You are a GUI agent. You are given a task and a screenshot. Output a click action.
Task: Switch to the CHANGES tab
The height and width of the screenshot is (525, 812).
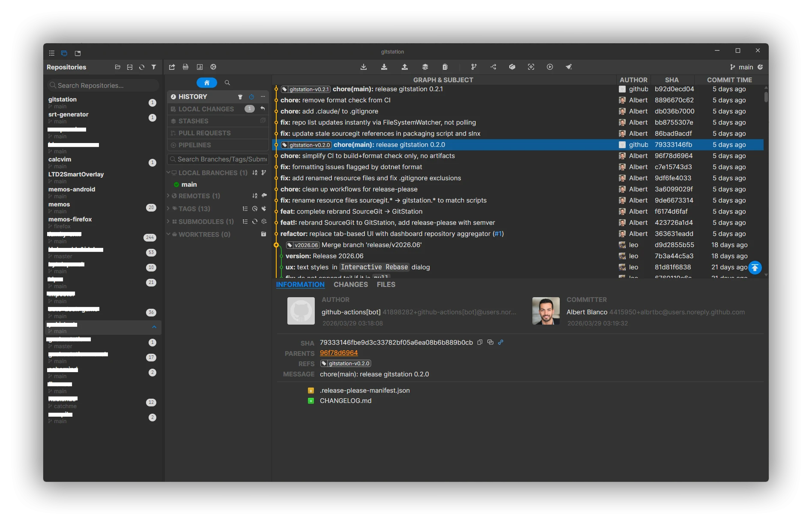point(351,284)
